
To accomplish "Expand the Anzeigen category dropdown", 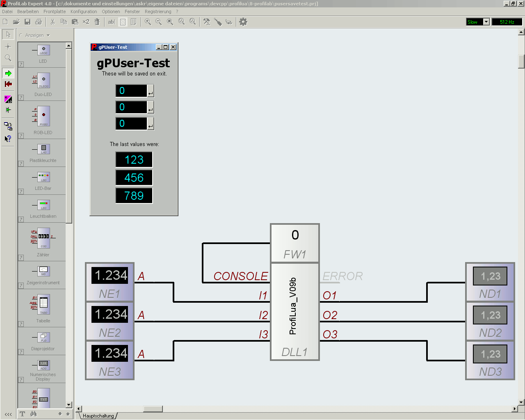I will 48,35.
